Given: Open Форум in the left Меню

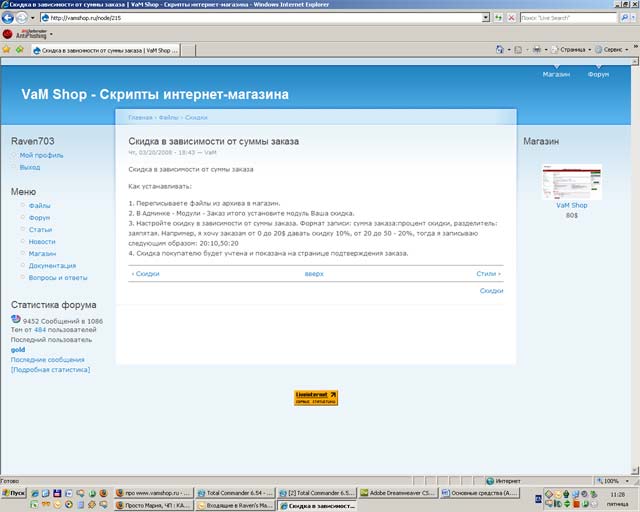Looking at the screenshot, I should coord(39,218).
